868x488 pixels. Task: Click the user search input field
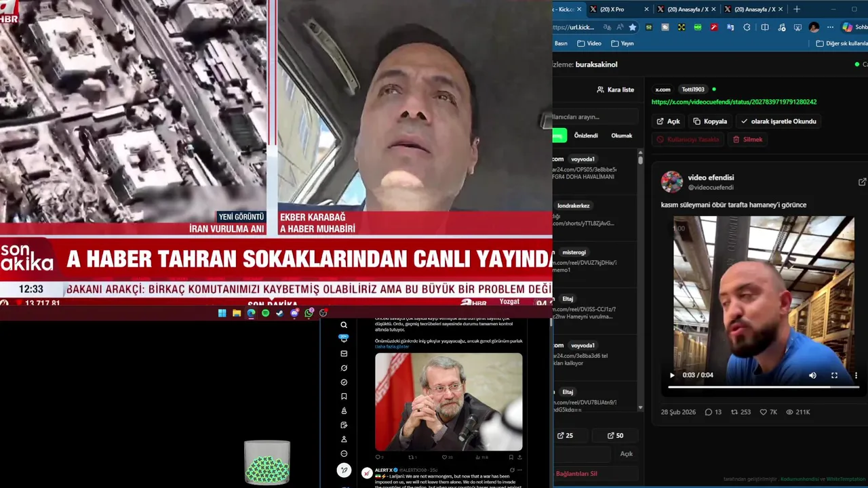(x=595, y=117)
